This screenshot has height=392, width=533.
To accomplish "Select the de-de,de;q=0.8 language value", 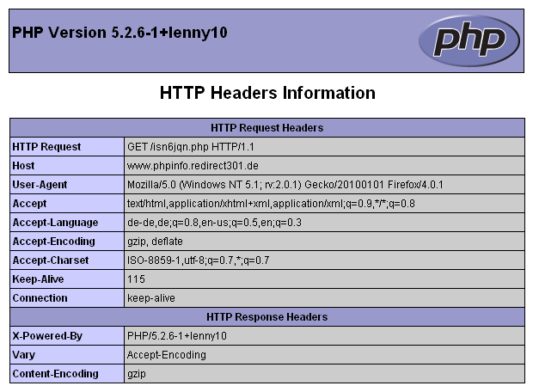I will [x=214, y=223].
